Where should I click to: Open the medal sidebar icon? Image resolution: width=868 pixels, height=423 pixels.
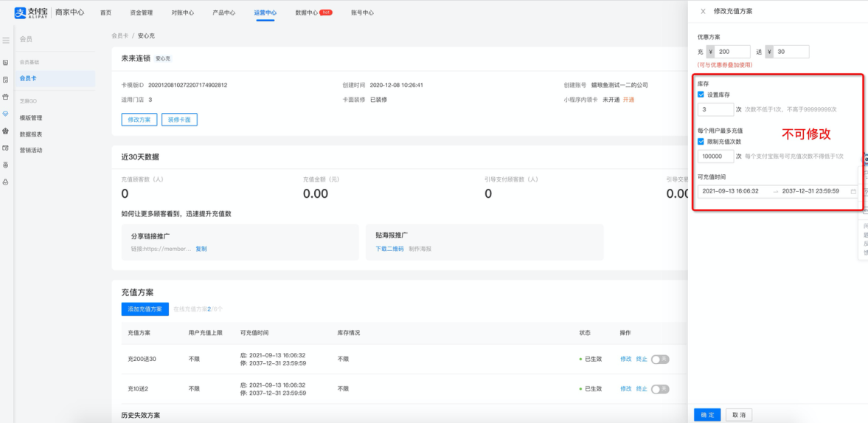[6, 165]
